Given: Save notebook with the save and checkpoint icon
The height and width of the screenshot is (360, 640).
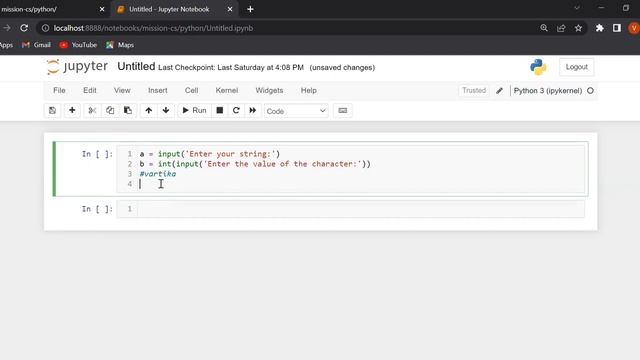Looking at the screenshot, I should point(52,111).
